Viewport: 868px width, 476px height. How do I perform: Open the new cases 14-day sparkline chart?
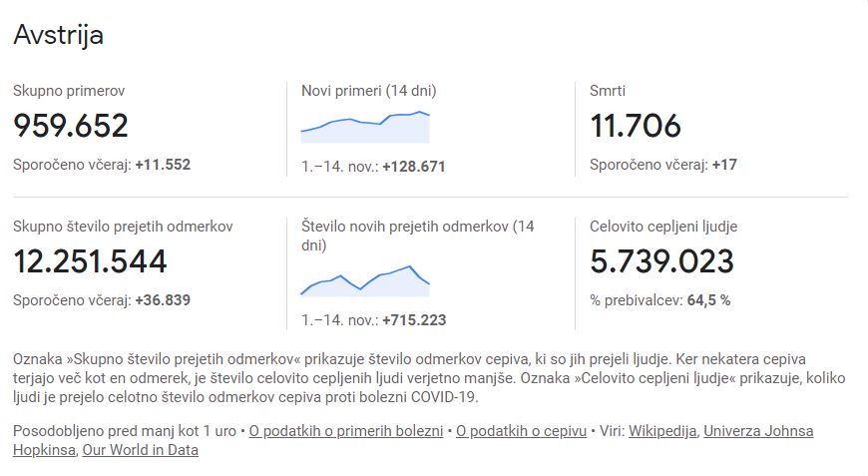tap(365, 128)
